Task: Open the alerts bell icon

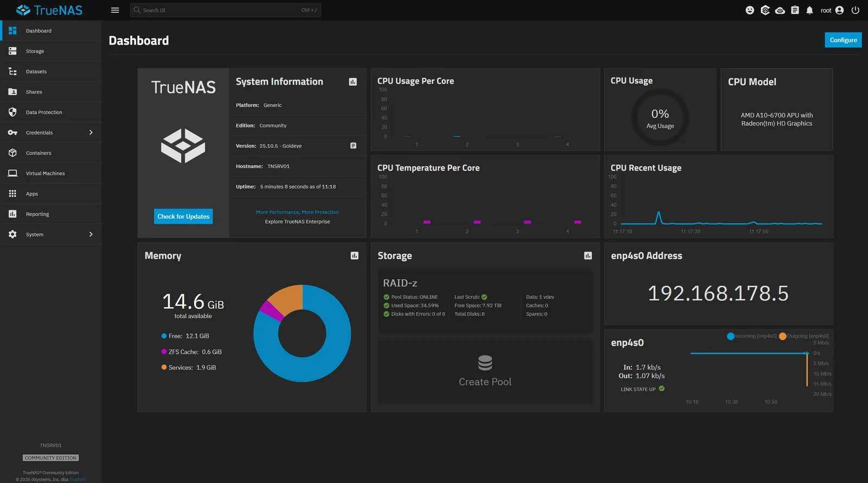Action: pos(809,10)
